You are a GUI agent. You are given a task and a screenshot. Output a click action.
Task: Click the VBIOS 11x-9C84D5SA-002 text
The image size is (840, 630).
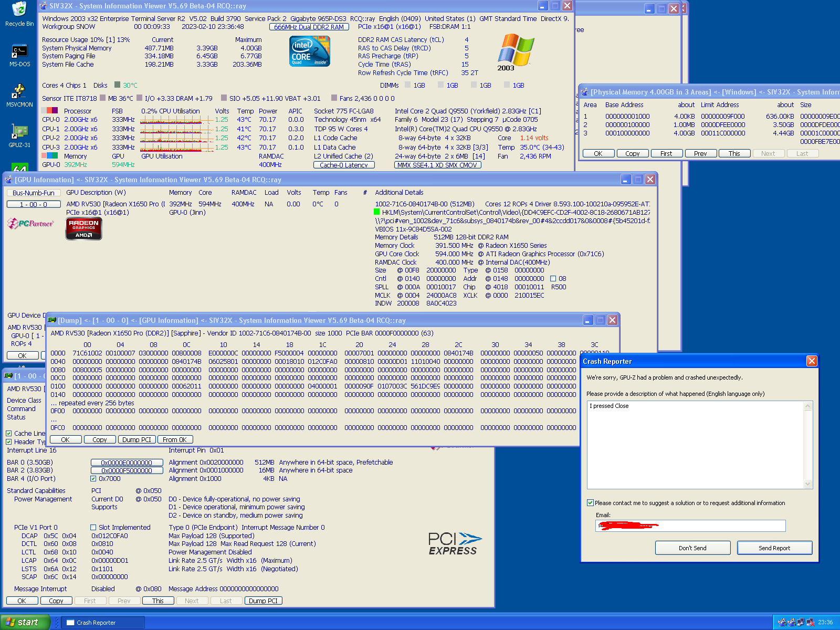point(413,229)
